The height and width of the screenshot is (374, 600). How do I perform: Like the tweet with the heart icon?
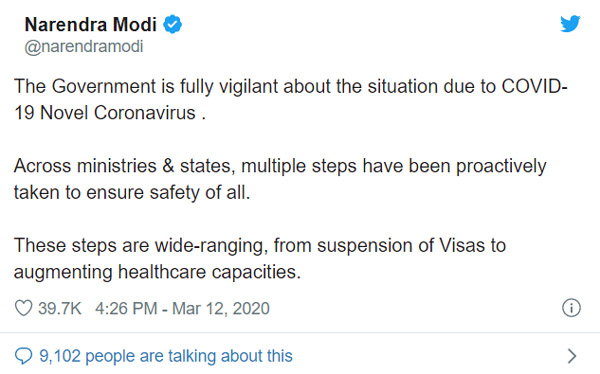(23, 308)
